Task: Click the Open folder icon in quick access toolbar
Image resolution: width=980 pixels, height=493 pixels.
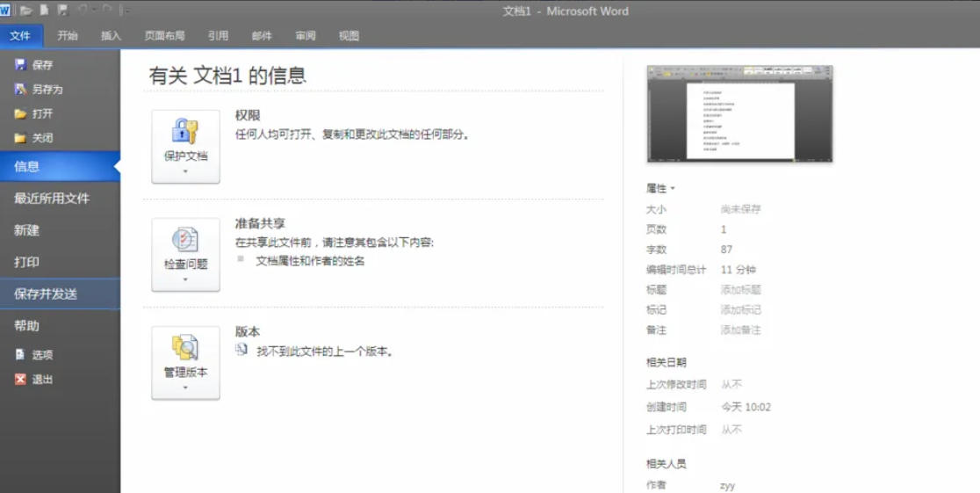Action: pyautogui.click(x=25, y=10)
